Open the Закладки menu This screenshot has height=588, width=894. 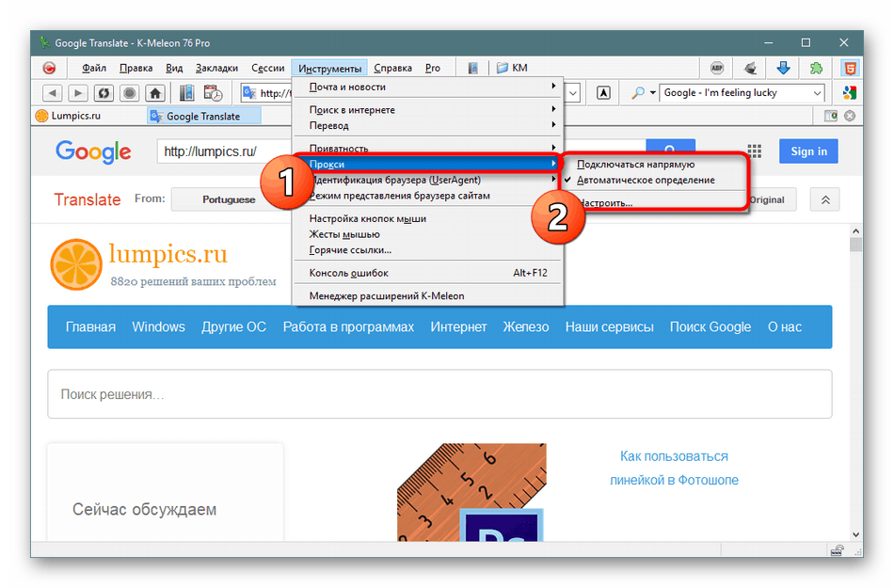216,68
